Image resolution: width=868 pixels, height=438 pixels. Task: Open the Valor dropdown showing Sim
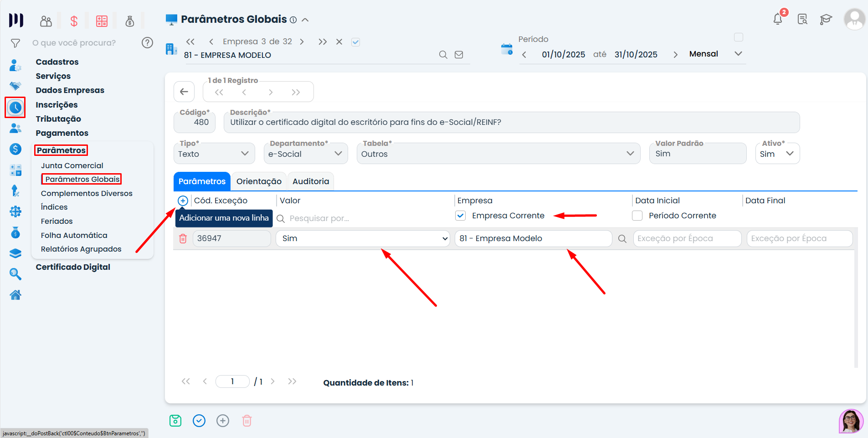click(363, 238)
